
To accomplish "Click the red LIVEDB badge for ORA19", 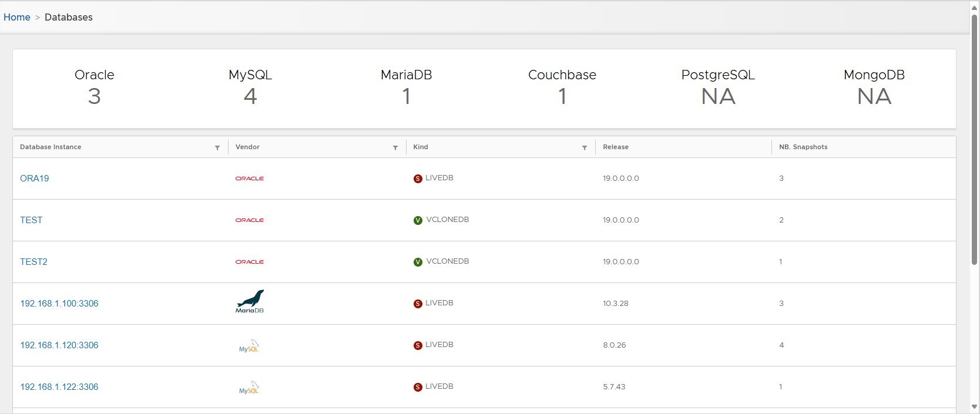I will point(418,179).
